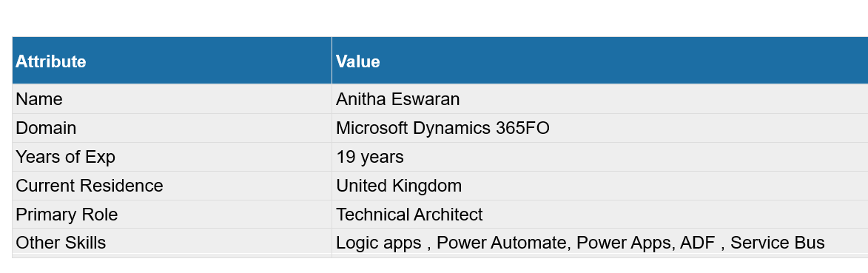
Task: Click the word Kingdom in residence row
Action: click(427, 186)
